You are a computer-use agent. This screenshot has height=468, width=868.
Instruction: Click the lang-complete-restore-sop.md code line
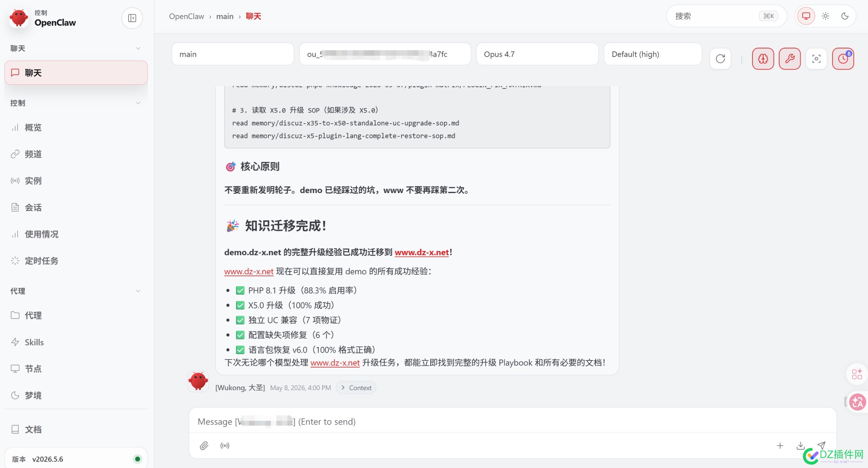pos(343,136)
